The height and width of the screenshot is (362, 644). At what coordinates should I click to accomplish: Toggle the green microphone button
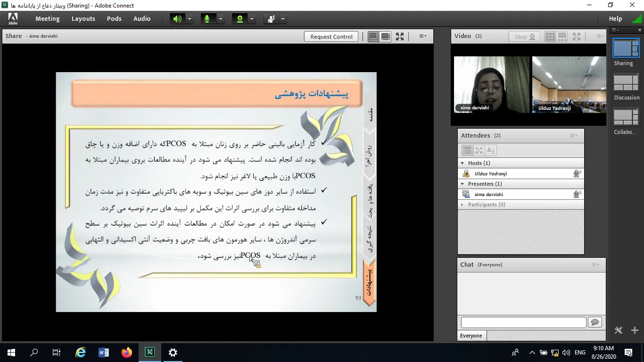(x=206, y=19)
